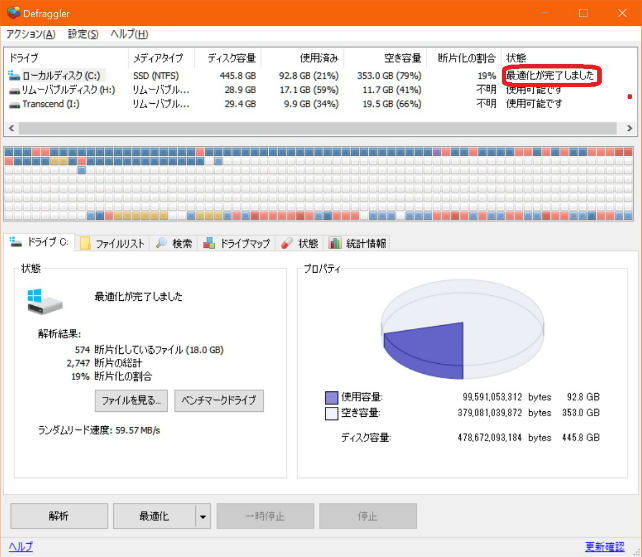Expand the 最適化 dropdown arrow

[x=203, y=516]
